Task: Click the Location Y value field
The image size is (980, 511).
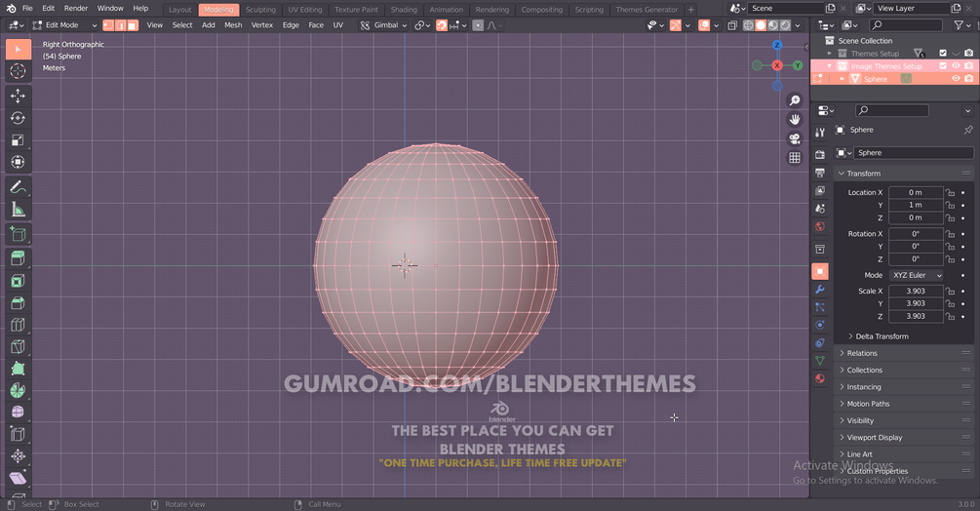Action: 915,205
